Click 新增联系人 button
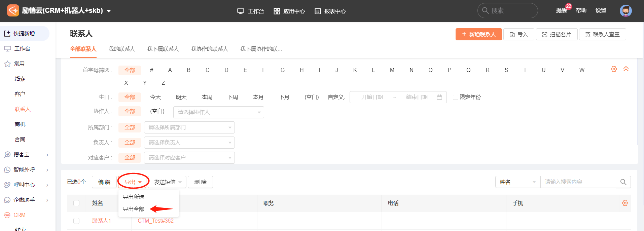The width and height of the screenshot is (644, 231). point(478,34)
